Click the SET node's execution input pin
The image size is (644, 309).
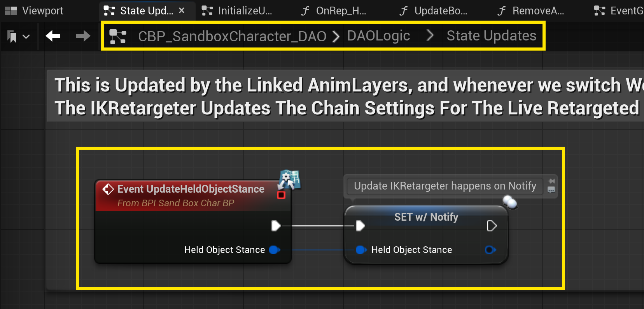(360, 226)
